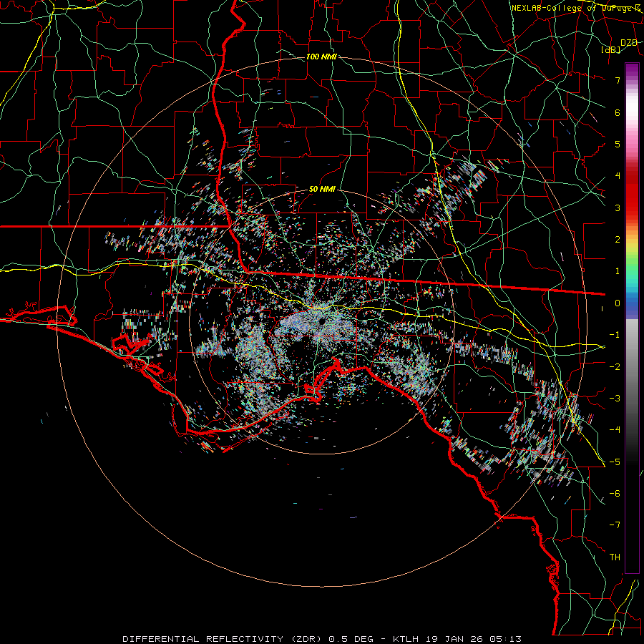644x644 pixels.
Task: Click the '-4' value on the color scale
Action: 615,430
